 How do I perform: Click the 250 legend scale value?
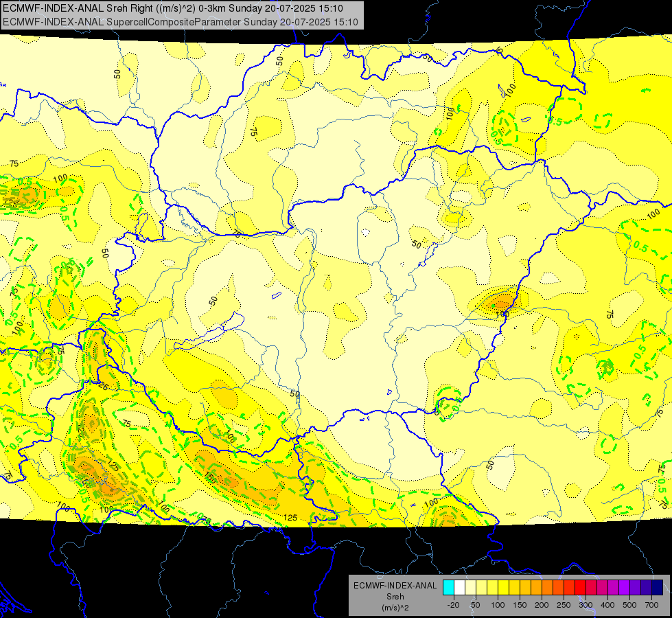(x=564, y=605)
